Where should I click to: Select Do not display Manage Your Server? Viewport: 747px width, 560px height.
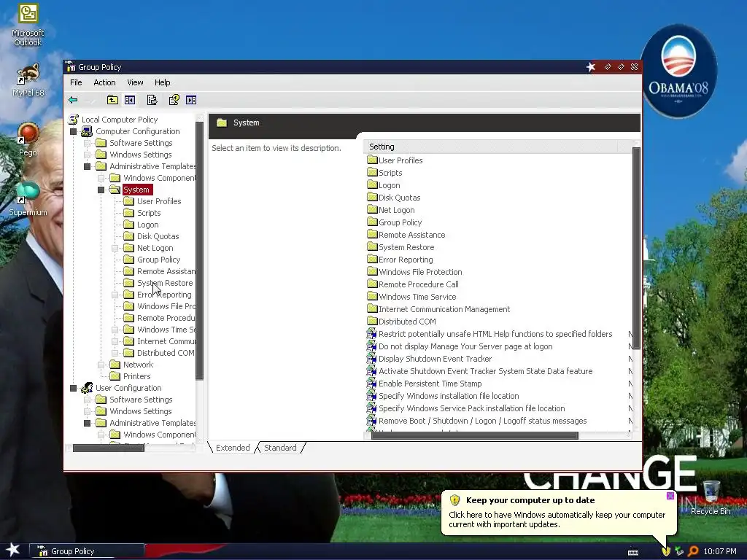(460, 346)
